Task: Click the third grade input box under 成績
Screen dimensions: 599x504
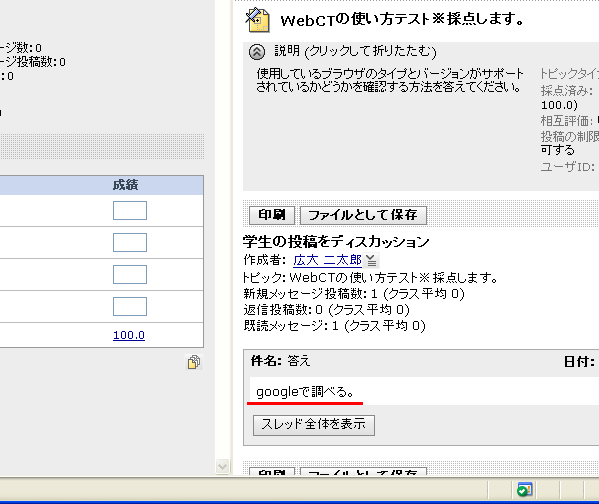Action: click(x=130, y=275)
